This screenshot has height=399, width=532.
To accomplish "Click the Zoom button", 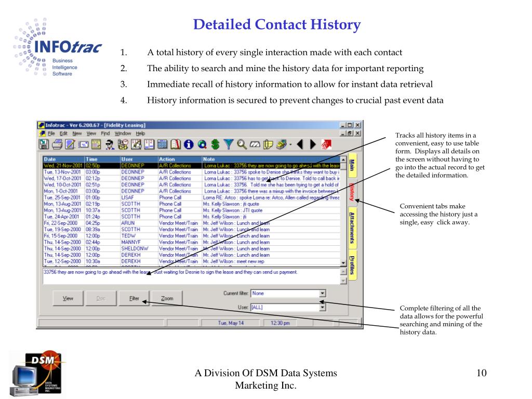I will (x=167, y=298).
